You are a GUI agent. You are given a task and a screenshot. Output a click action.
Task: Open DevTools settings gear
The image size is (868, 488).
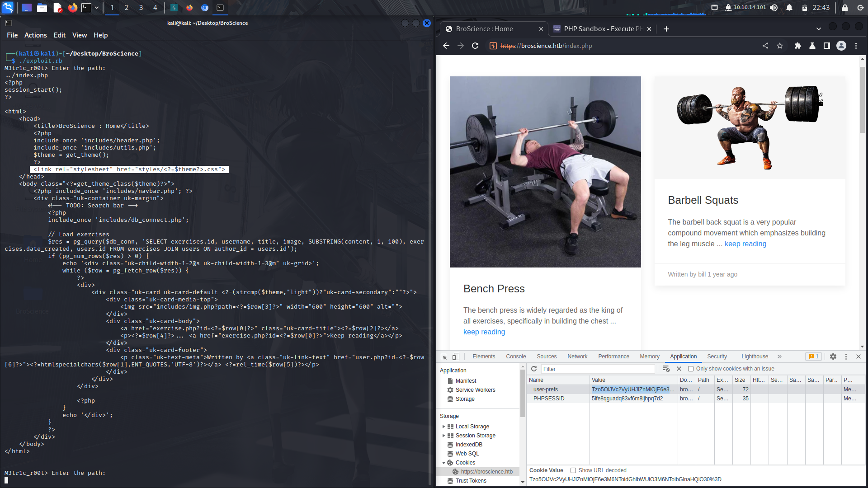pyautogui.click(x=833, y=357)
